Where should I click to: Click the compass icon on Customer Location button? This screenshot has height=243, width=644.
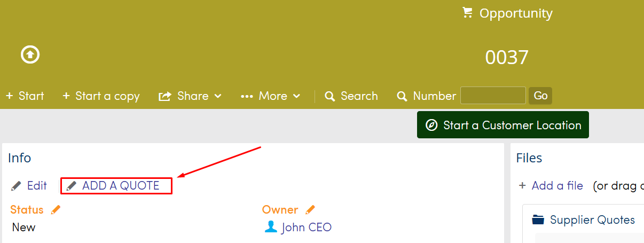pos(431,125)
